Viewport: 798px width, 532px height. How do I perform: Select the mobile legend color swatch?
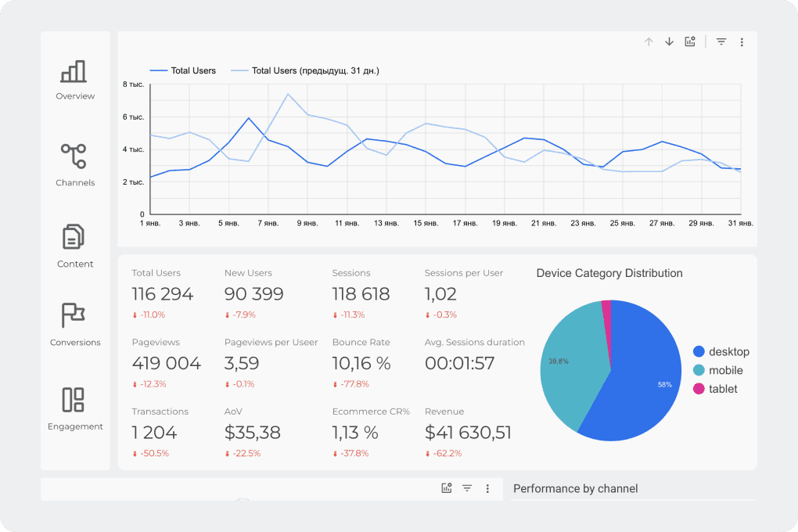699,370
